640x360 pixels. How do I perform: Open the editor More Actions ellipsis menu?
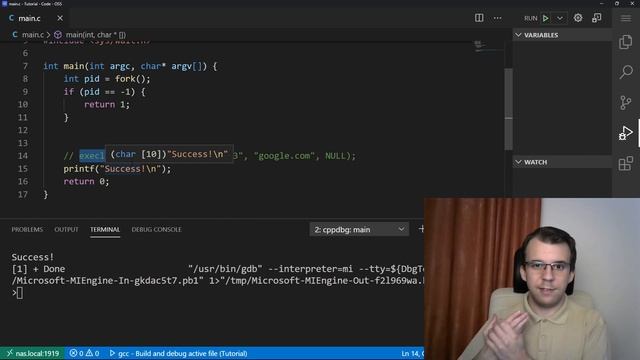[x=498, y=18]
